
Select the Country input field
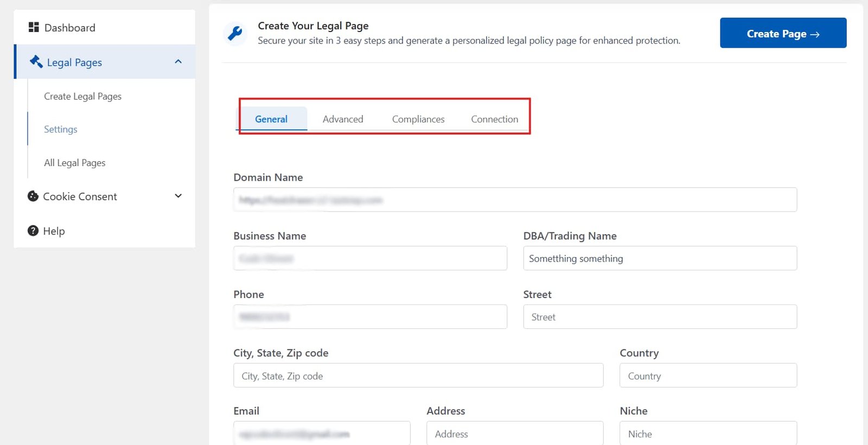708,376
